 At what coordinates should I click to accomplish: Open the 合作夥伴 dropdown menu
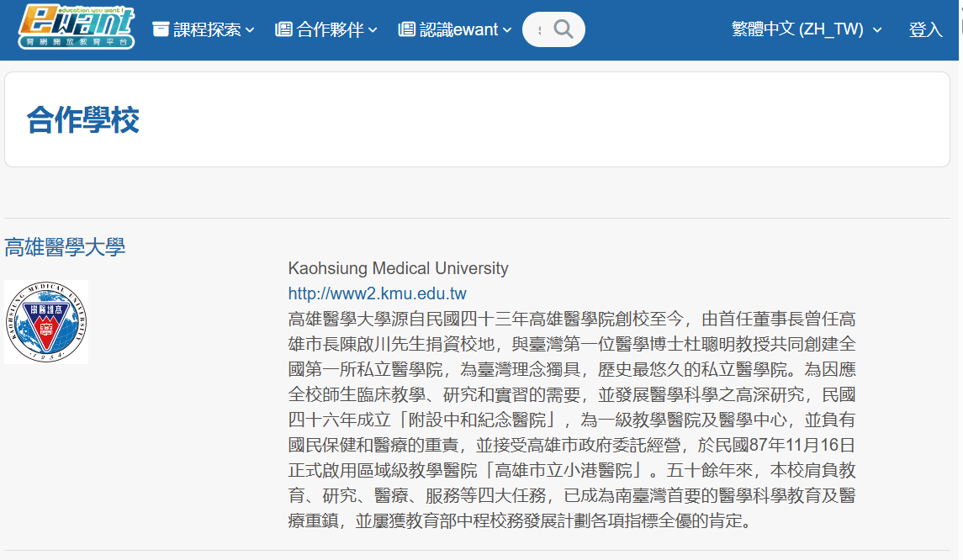coord(326,29)
